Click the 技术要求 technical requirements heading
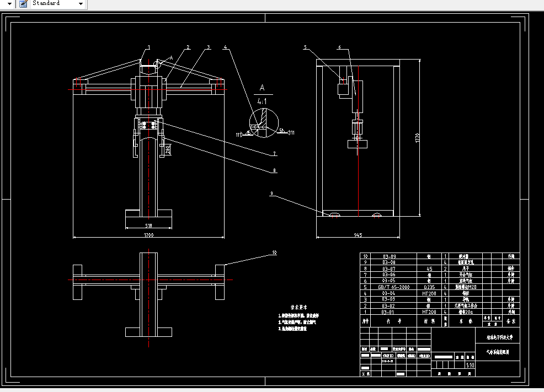This screenshot has height=392, width=544. click(x=298, y=307)
